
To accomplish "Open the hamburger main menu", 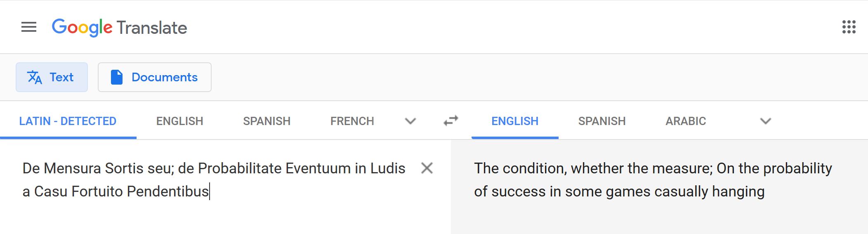I will [29, 27].
